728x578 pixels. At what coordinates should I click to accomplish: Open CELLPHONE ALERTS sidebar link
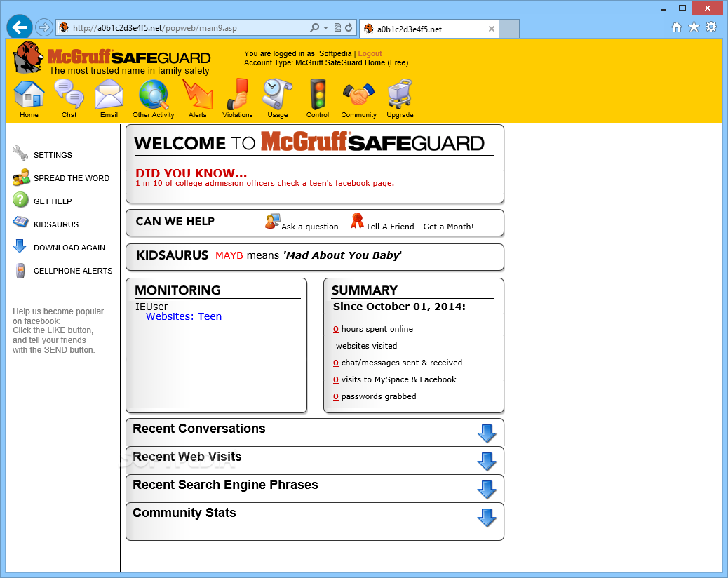coord(73,271)
